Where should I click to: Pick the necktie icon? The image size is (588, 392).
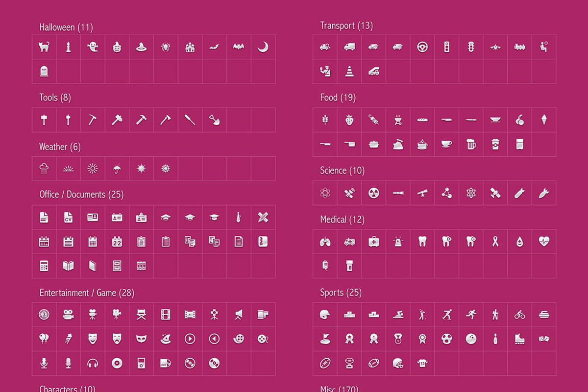click(239, 217)
